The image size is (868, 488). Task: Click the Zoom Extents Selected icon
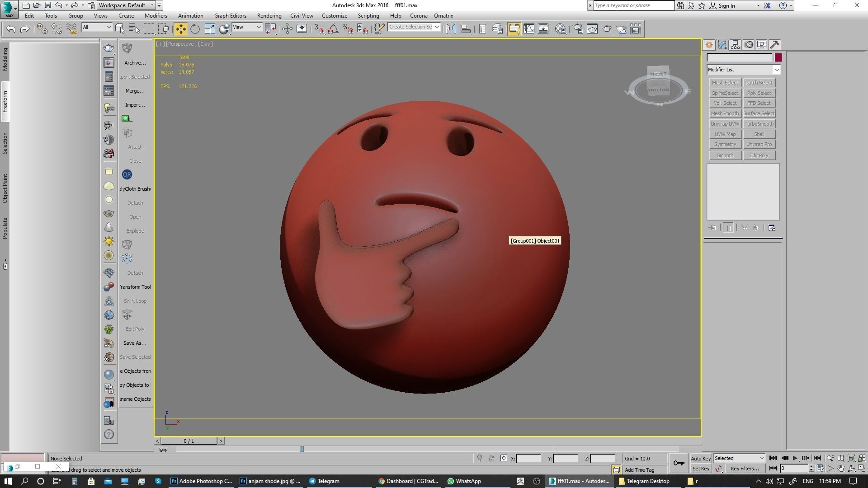851,458
